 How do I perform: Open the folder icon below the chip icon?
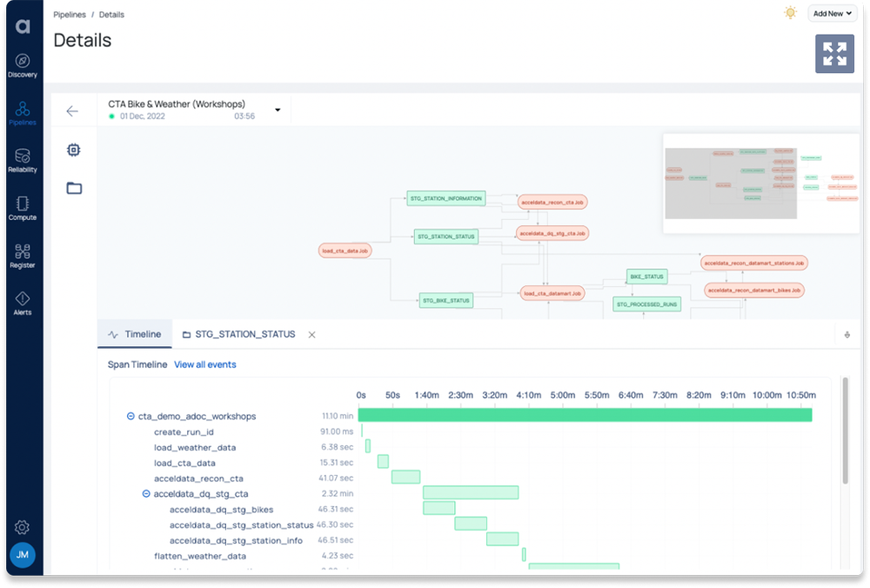74,188
